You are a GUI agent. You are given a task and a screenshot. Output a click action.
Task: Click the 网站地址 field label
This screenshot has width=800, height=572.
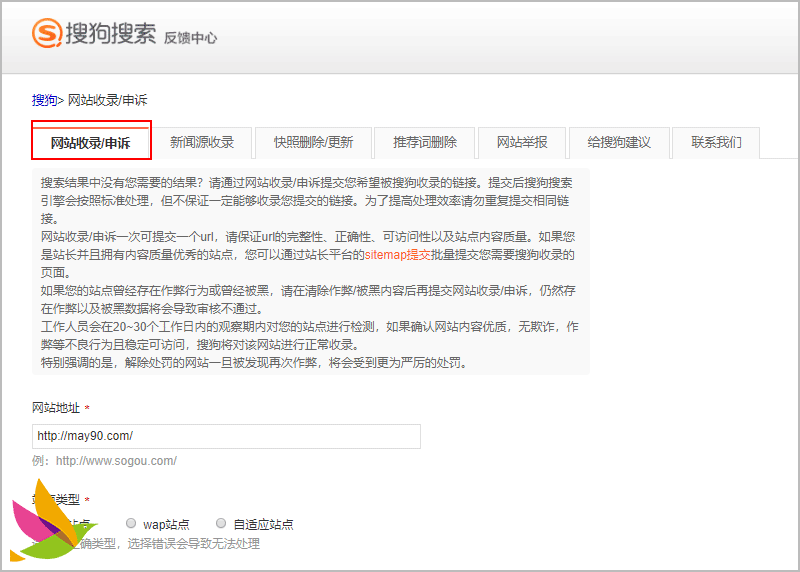56,408
